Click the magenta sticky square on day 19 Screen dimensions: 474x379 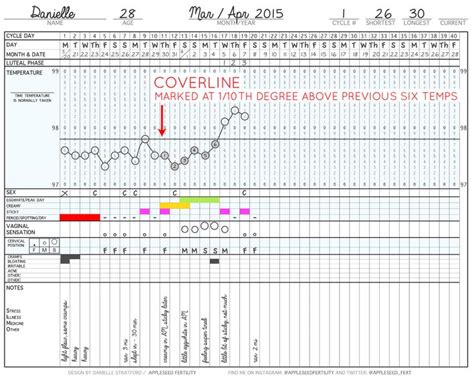[x=245, y=211]
